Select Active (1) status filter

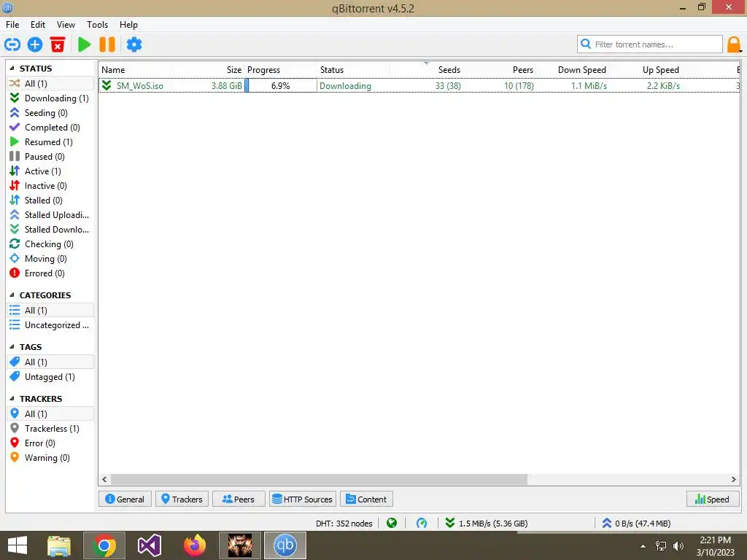coord(51,171)
